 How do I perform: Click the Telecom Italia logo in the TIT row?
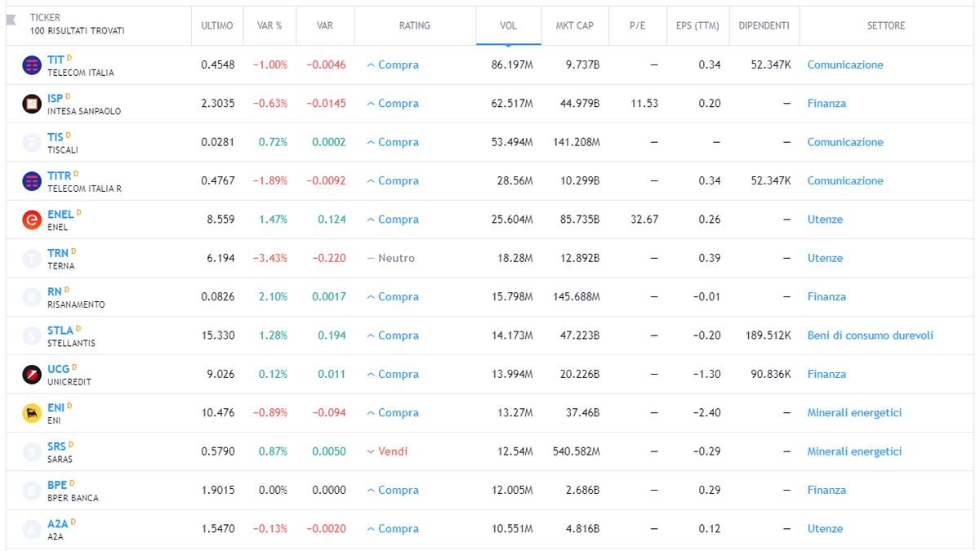click(32, 65)
